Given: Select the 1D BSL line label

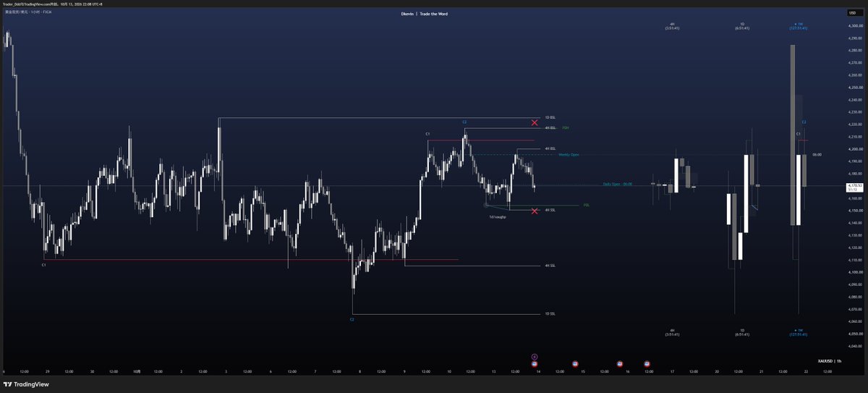Looking at the screenshot, I should pos(550,117).
